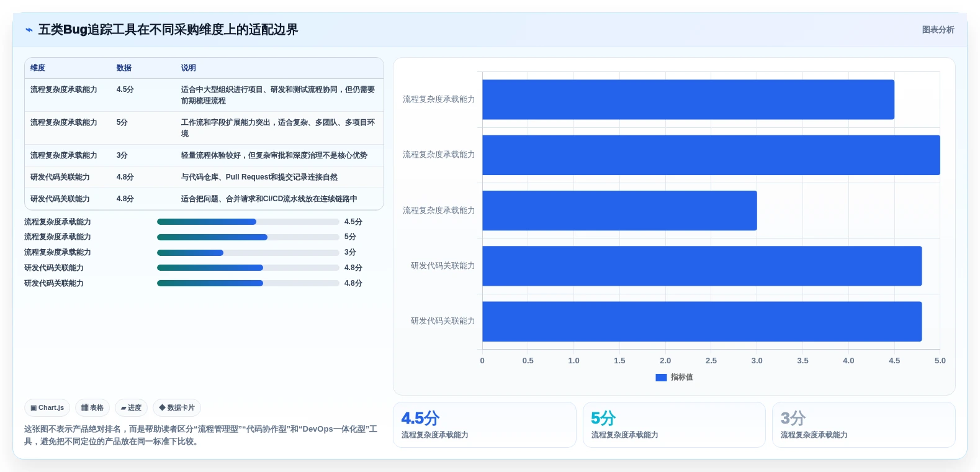
Task: Click the 图表分析 label in the header
Action: 938,30
